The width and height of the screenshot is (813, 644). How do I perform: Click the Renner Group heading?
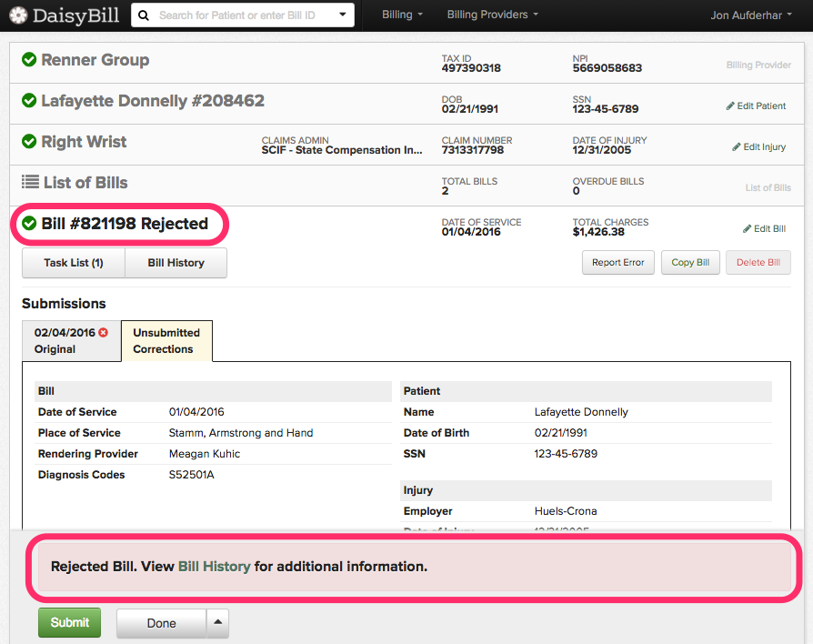click(x=95, y=60)
